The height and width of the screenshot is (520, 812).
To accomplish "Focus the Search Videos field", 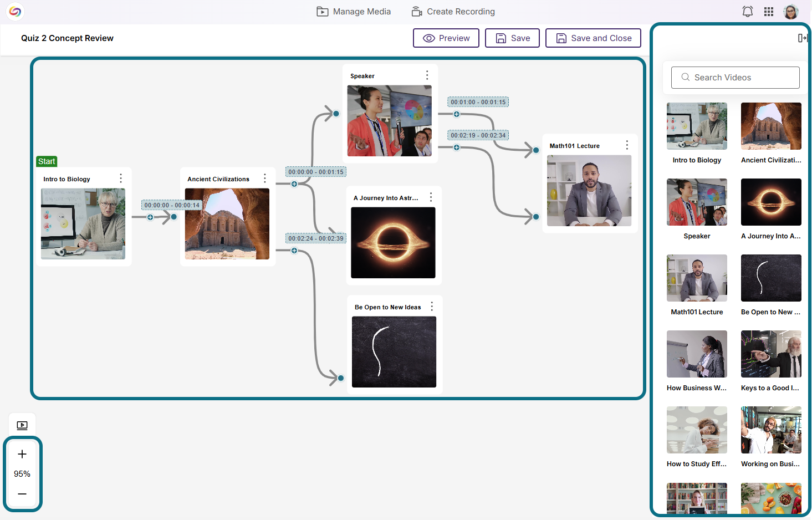I will pos(735,78).
